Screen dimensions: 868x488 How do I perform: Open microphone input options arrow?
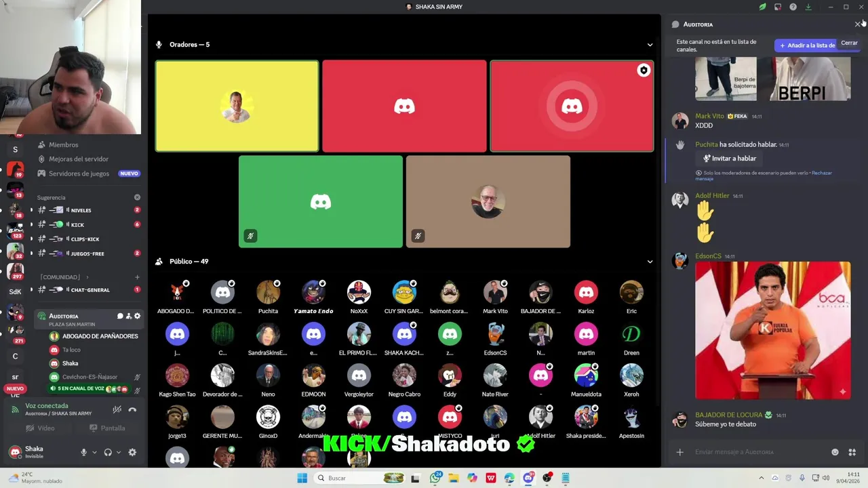pos(94,452)
